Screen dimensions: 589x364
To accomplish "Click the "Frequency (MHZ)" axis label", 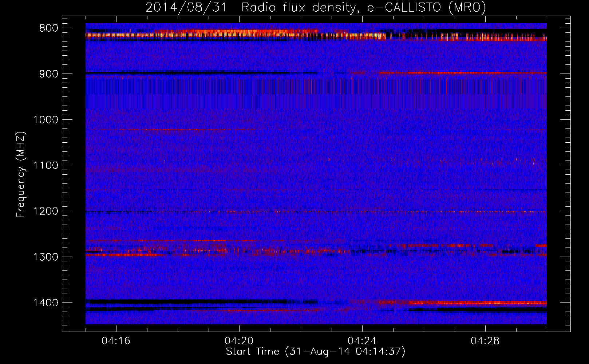I will [x=21, y=175].
